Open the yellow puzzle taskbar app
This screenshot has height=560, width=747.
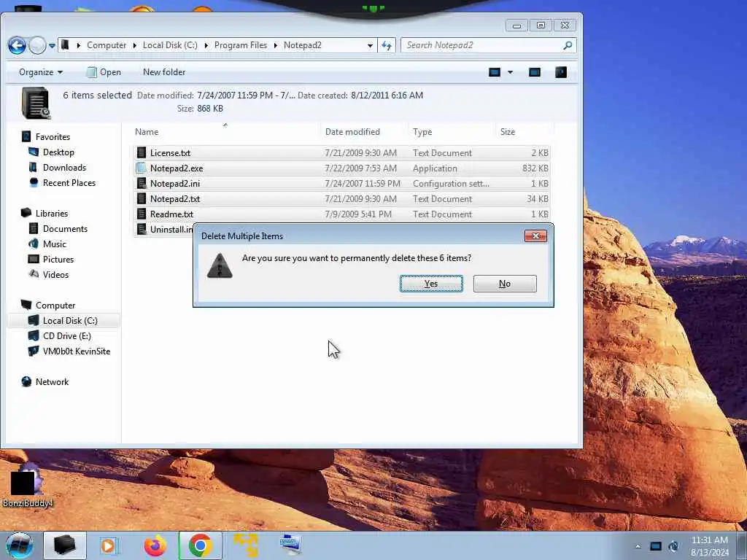[246, 545]
